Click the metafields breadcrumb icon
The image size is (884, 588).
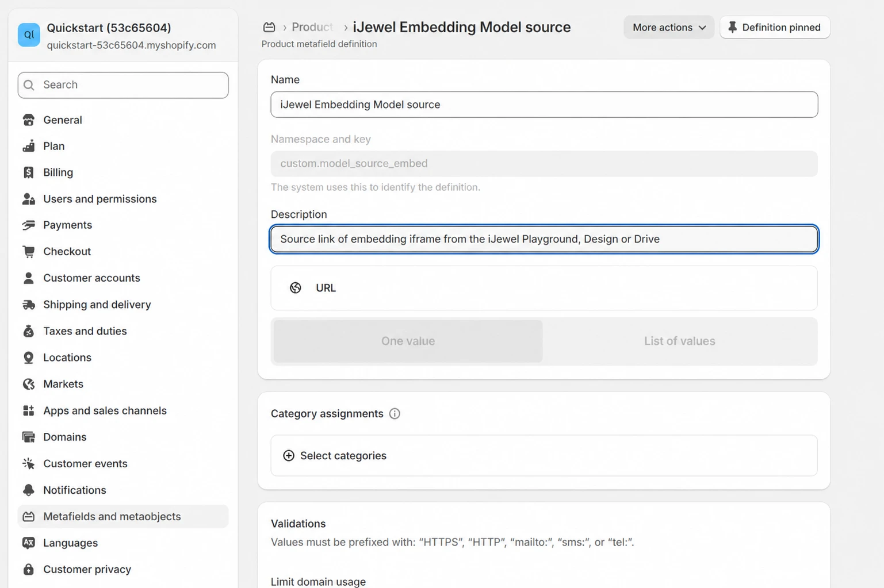[269, 27]
